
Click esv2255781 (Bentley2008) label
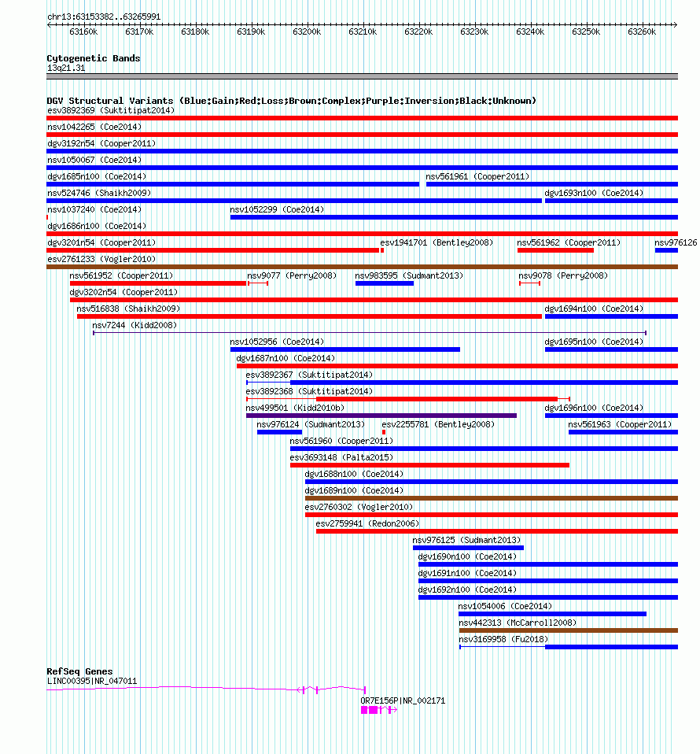click(x=438, y=424)
